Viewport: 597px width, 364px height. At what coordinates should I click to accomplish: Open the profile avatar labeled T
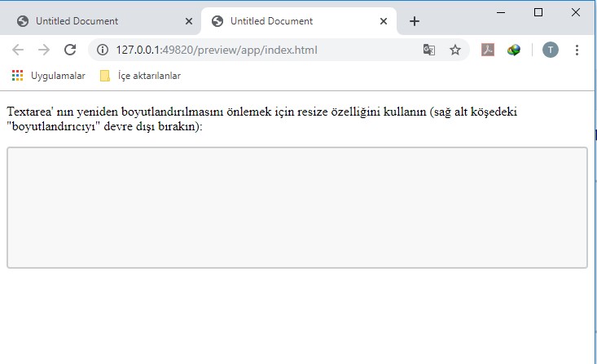(551, 50)
